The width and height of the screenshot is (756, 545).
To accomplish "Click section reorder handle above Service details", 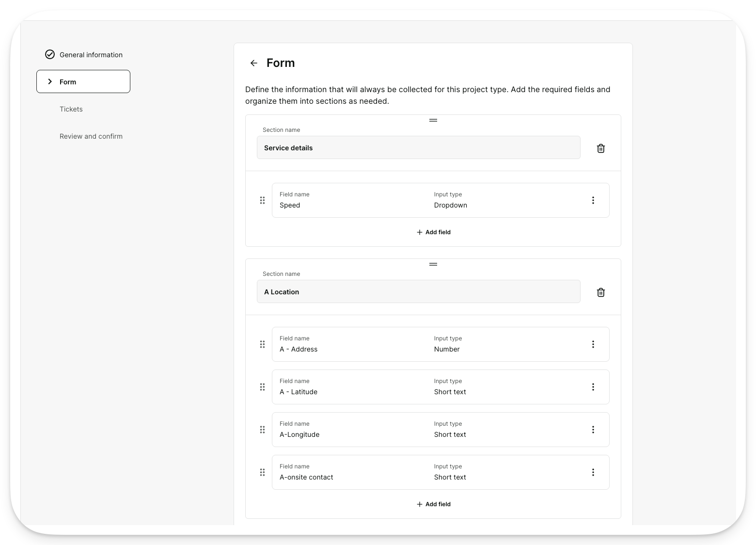I will [433, 120].
